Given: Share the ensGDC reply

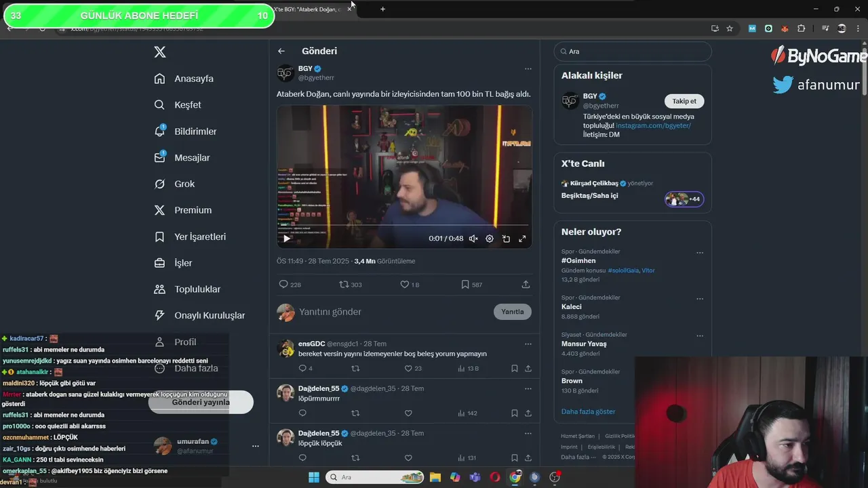Looking at the screenshot, I should pyautogui.click(x=528, y=369).
